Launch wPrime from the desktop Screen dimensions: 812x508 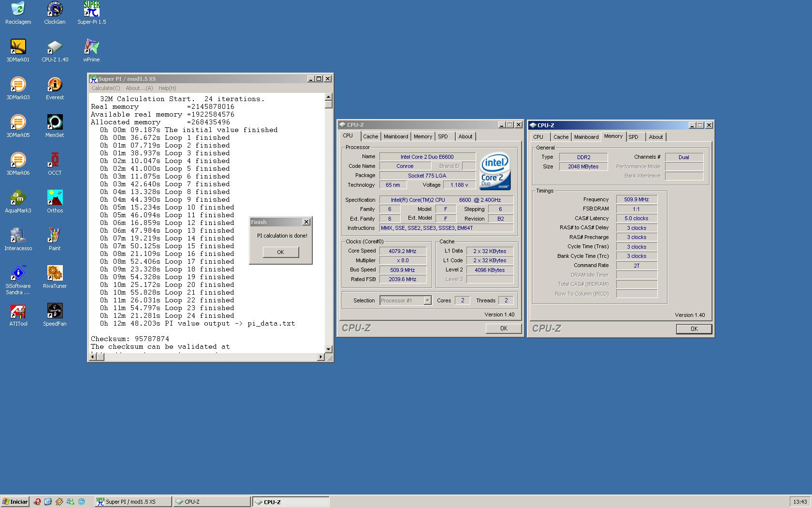click(91, 50)
